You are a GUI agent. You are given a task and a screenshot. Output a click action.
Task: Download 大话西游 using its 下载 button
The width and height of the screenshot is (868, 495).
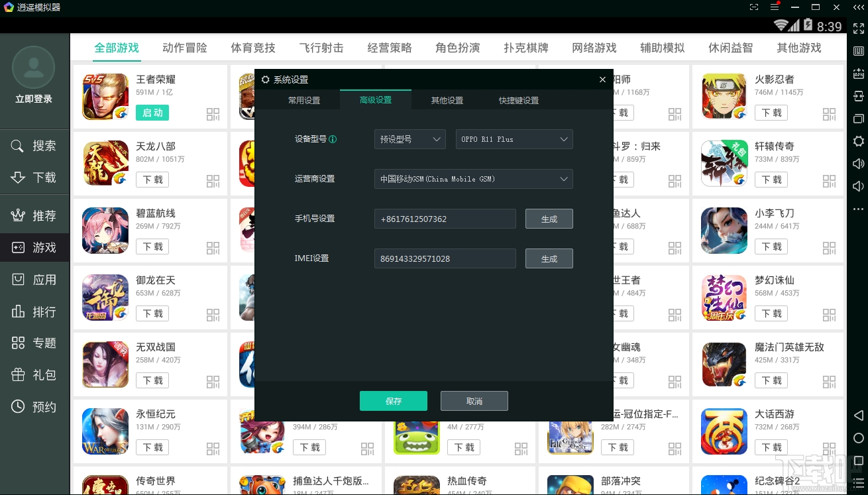771,447
